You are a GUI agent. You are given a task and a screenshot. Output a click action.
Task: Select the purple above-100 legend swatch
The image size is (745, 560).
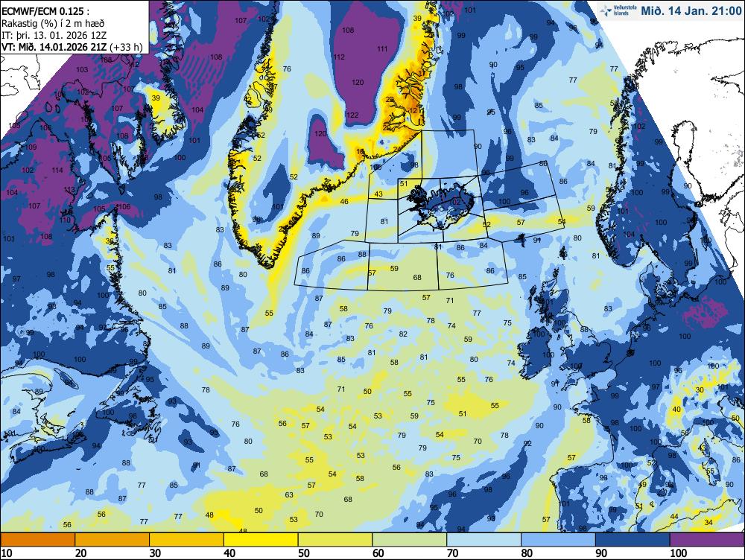(x=708, y=540)
